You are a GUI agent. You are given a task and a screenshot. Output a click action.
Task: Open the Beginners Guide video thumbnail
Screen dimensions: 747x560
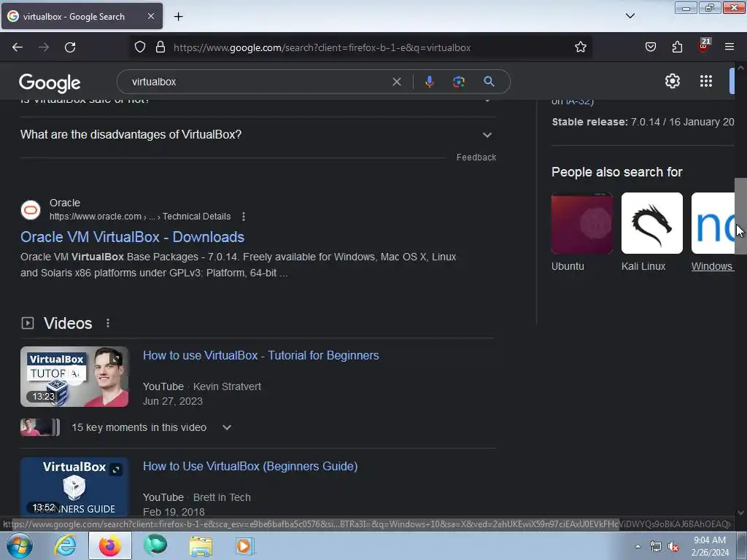click(x=74, y=486)
